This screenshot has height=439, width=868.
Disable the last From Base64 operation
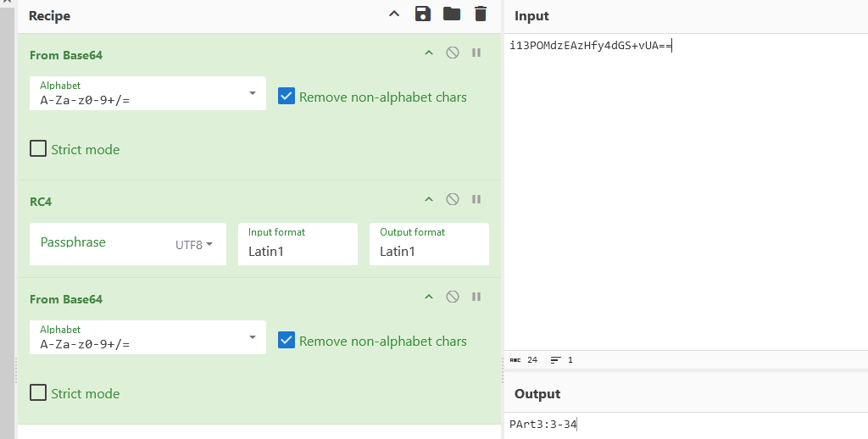point(453,297)
